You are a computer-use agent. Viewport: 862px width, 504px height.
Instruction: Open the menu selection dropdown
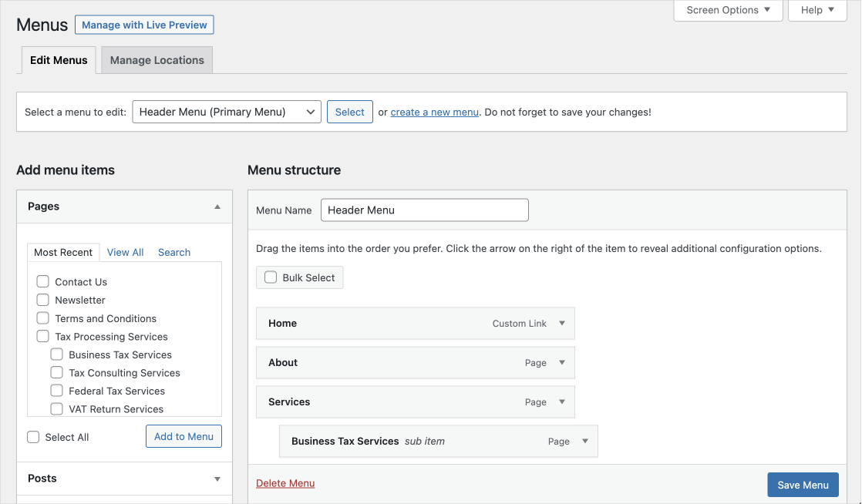click(x=227, y=112)
